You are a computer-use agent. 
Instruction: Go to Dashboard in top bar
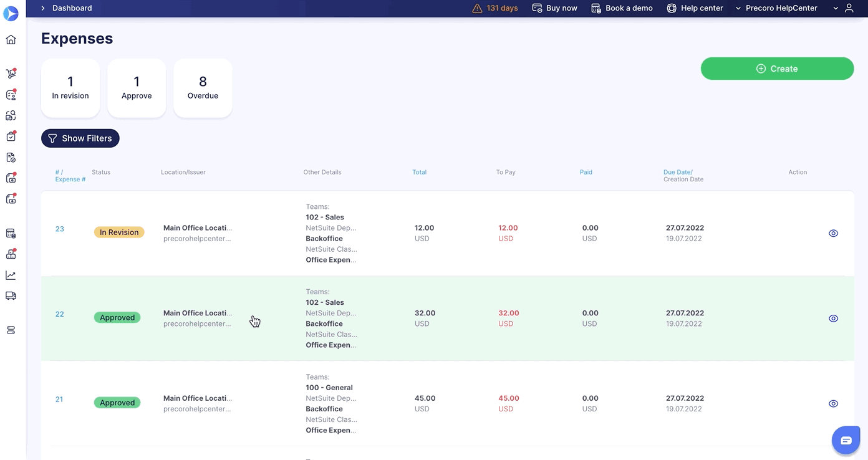pos(72,8)
